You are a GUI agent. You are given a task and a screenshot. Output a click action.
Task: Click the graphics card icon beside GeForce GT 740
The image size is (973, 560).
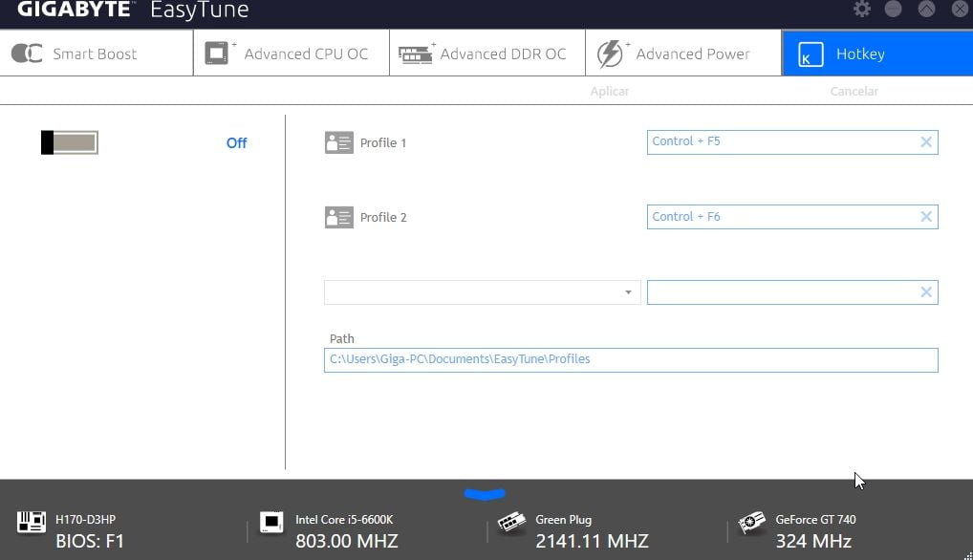coord(751,522)
